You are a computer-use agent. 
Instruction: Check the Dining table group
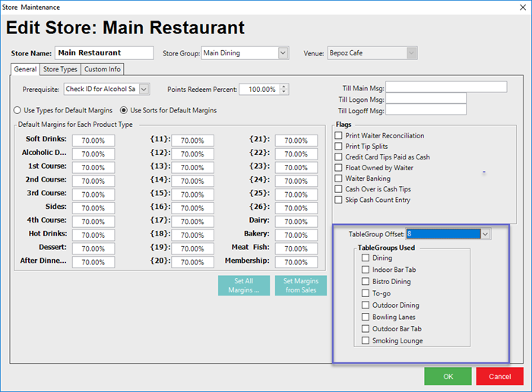coord(366,258)
